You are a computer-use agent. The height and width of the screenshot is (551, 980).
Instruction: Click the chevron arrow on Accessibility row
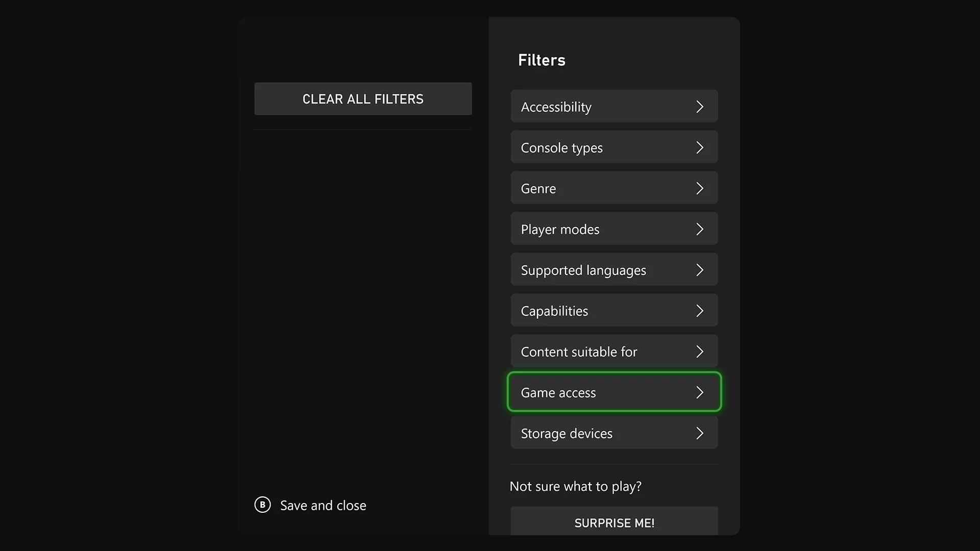[x=700, y=107]
